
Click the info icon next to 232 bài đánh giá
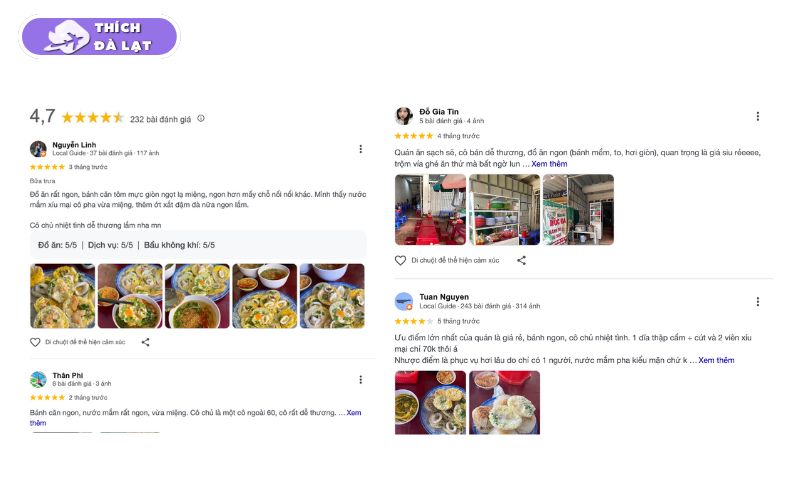coord(201,118)
